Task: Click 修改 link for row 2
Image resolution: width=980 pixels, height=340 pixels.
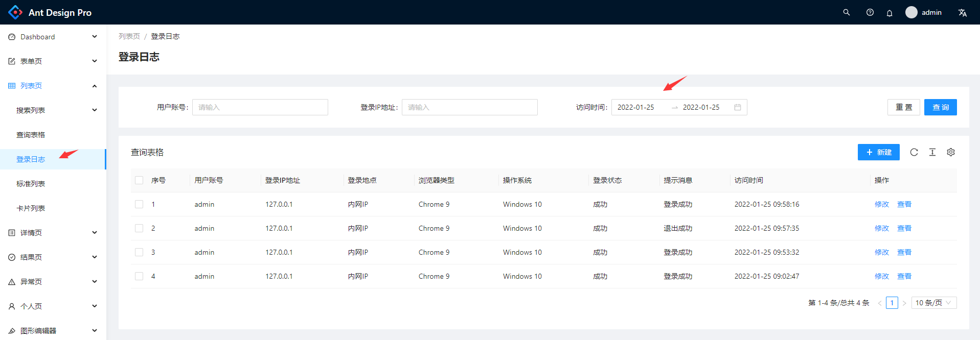Action: point(882,228)
